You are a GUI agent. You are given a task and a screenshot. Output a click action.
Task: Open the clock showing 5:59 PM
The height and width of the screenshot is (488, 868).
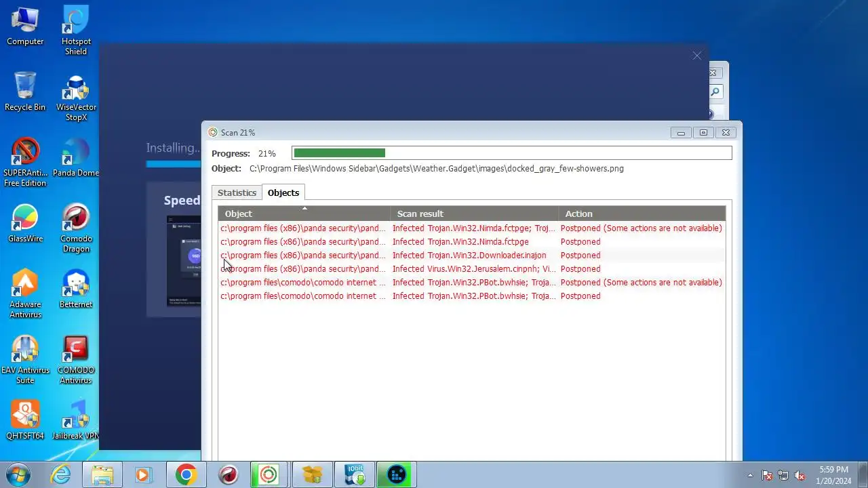[833, 475]
